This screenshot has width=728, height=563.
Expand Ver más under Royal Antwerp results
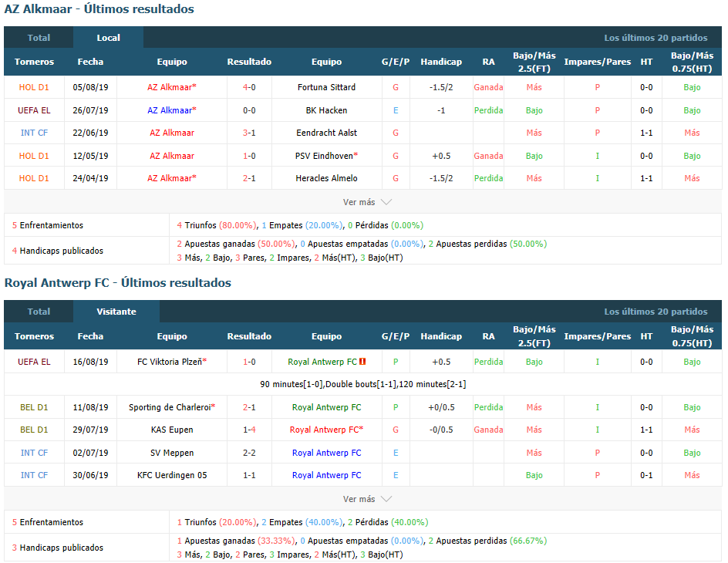[367, 499]
